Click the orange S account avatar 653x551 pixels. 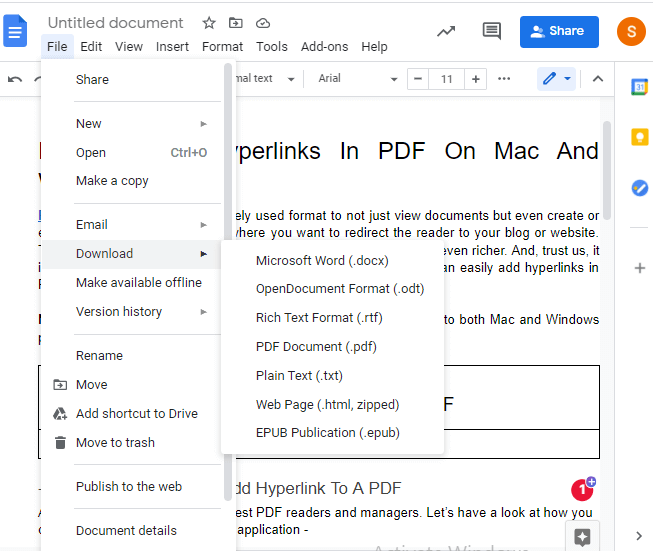[x=631, y=31]
